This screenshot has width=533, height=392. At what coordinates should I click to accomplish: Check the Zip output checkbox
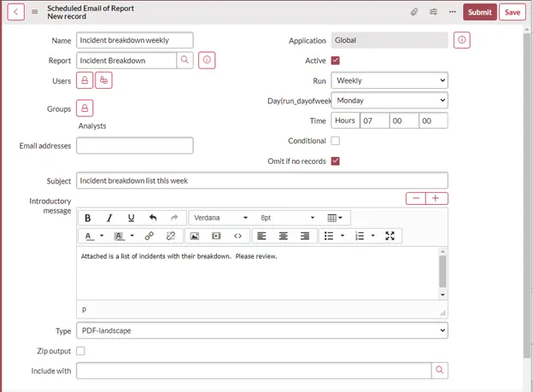coord(81,351)
